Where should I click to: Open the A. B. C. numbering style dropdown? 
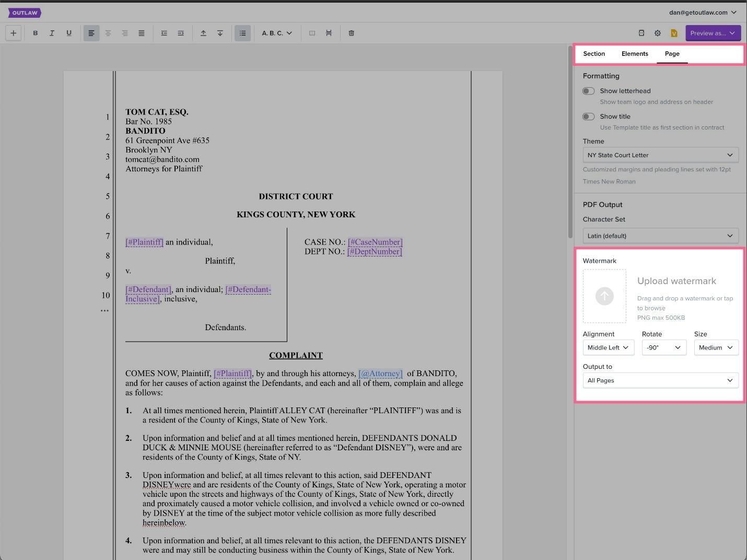(x=276, y=33)
